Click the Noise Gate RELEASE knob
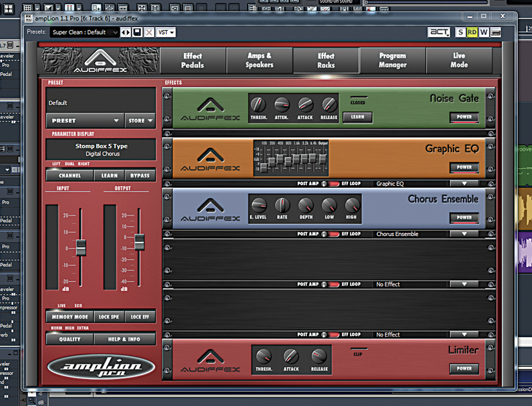This screenshot has width=532, height=406. pyautogui.click(x=329, y=105)
